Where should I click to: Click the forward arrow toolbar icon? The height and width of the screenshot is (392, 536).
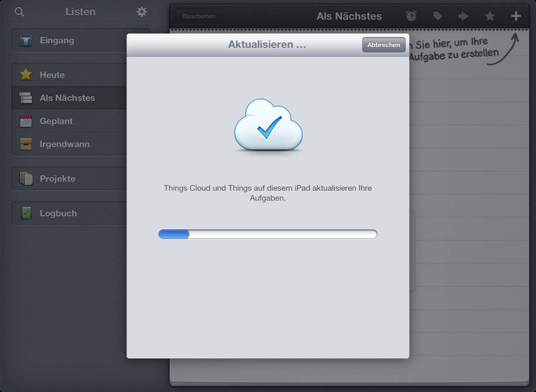(463, 16)
